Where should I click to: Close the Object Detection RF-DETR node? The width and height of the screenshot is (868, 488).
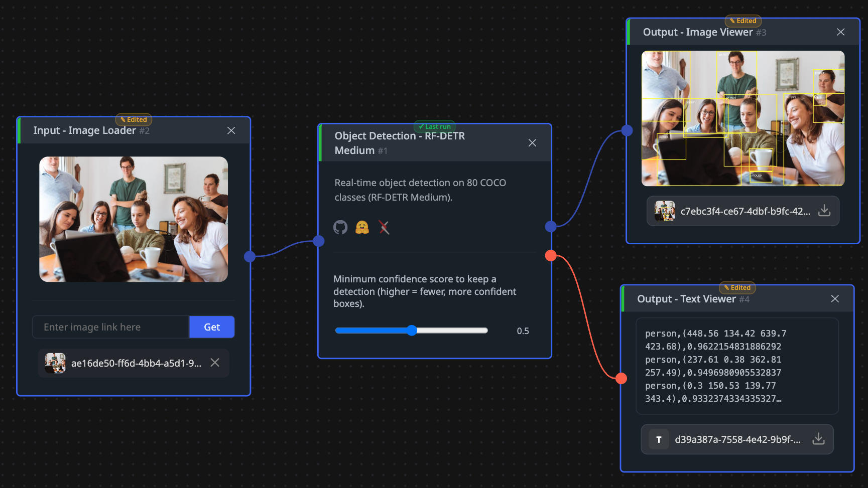[x=533, y=143]
